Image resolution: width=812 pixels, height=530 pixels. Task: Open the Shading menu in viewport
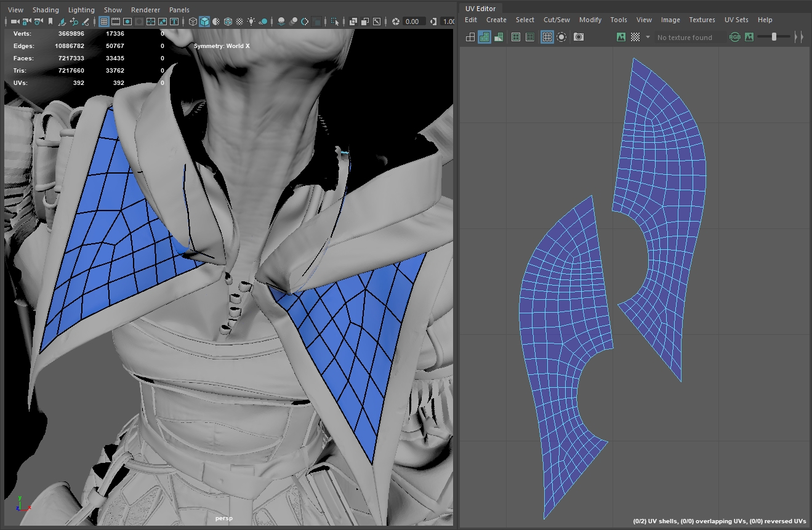pyautogui.click(x=46, y=10)
